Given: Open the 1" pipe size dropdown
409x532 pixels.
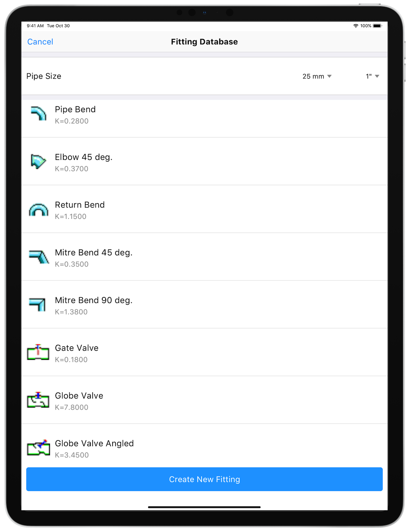Looking at the screenshot, I should click(372, 76).
